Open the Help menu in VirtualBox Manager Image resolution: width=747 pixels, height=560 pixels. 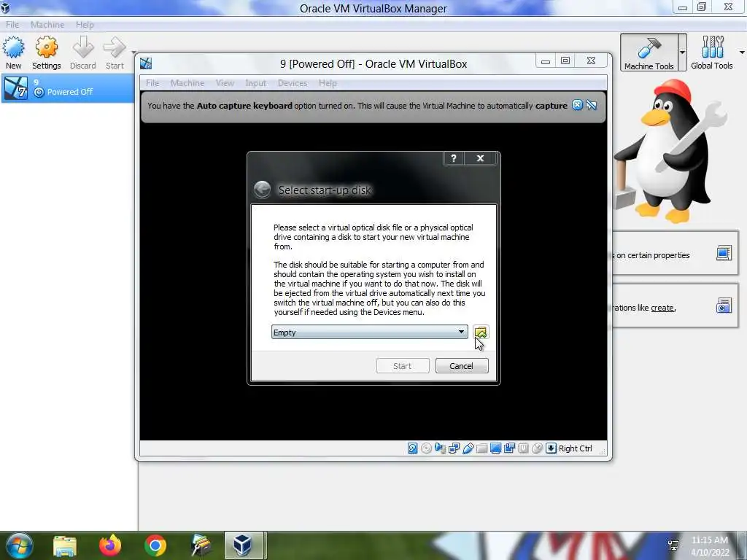(85, 24)
